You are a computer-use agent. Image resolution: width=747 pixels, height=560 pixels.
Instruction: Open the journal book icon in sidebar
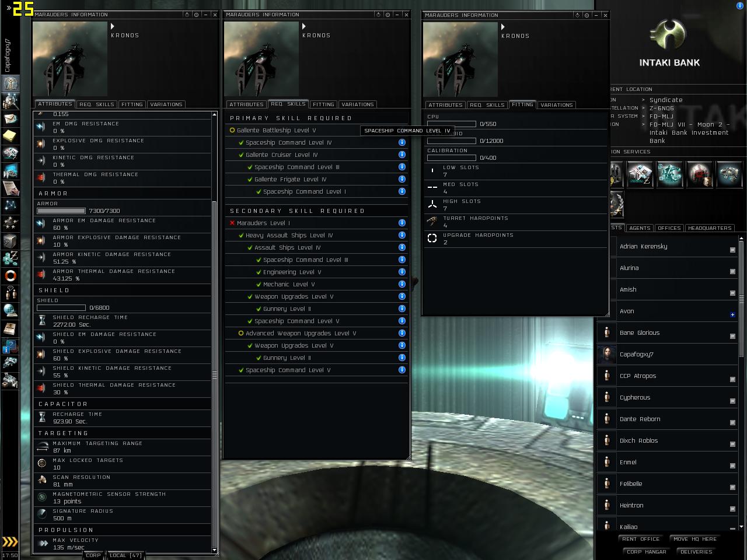click(x=11, y=328)
